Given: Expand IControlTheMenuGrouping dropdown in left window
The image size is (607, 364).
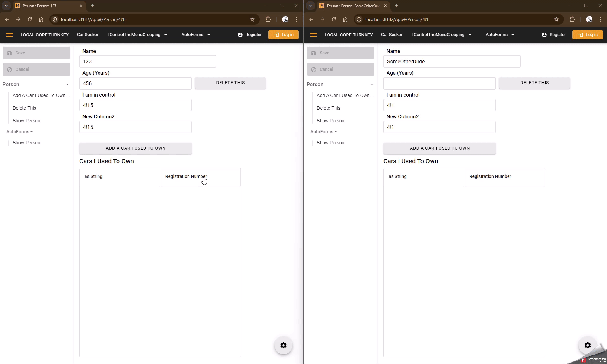Looking at the screenshot, I should tap(137, 35).
